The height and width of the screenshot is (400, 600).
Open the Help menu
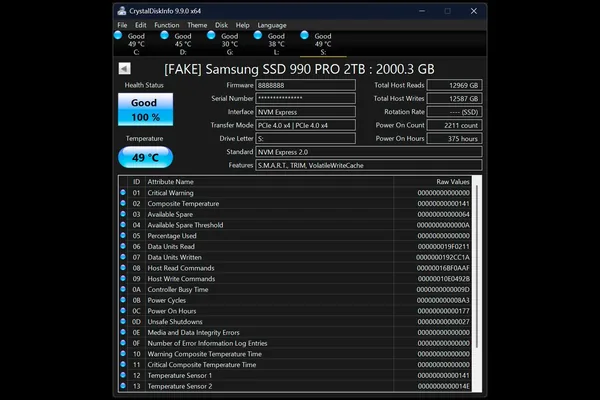(242, 25)
